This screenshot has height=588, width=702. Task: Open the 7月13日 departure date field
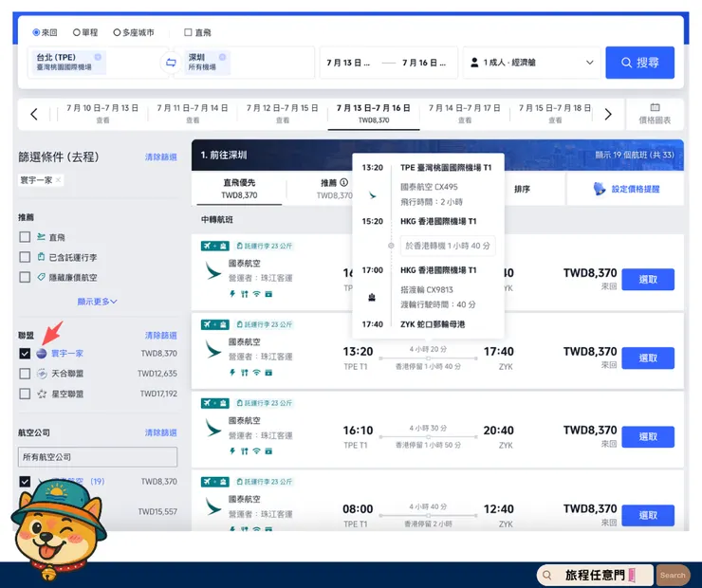coord(348,63)
